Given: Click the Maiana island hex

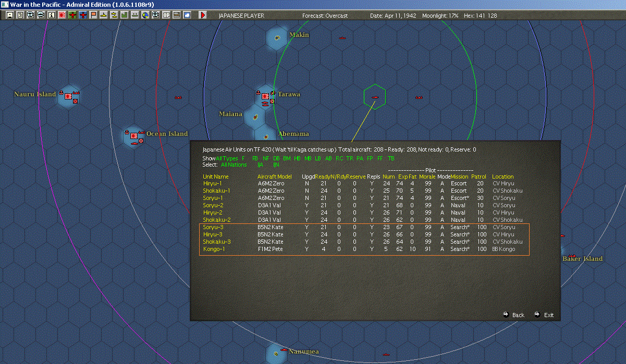Looking at the screenshot, I should coord(254,117).
